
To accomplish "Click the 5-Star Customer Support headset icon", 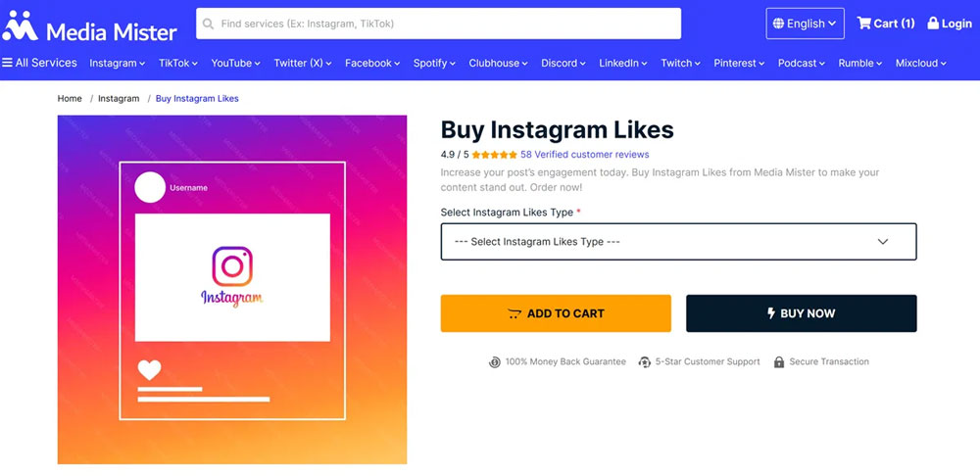I will (644, 362).
